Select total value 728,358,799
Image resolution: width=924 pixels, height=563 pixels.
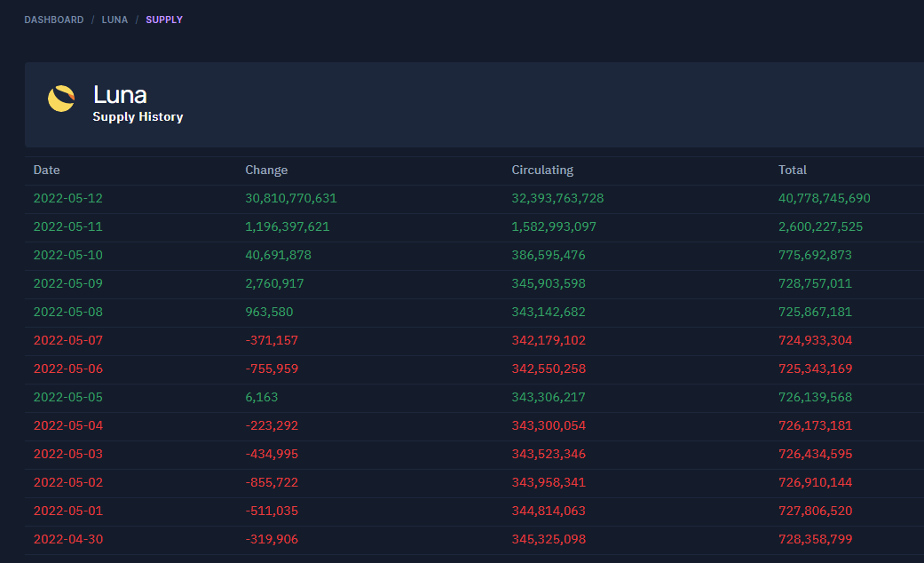[815, 539]
